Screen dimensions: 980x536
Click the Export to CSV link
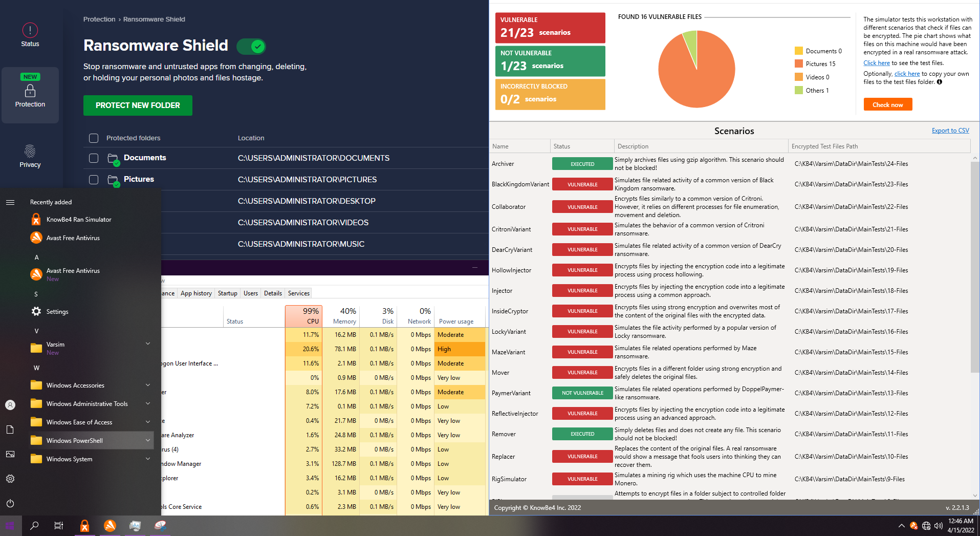[x=950, y=131]
